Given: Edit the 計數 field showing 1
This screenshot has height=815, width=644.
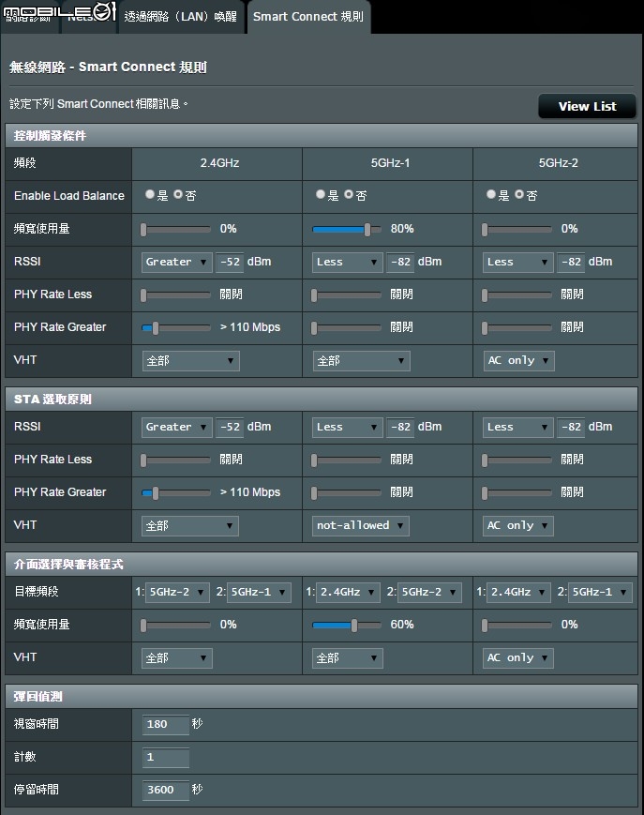Looking at the screenshot, I should tap(166, 757).
